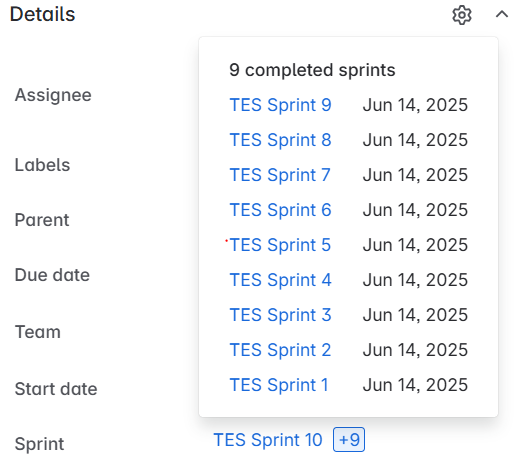Image resolution: width=525 pixels, height=474 pixels.
Task: Click the Assignee field label
Action: click(x=53, y=95)
